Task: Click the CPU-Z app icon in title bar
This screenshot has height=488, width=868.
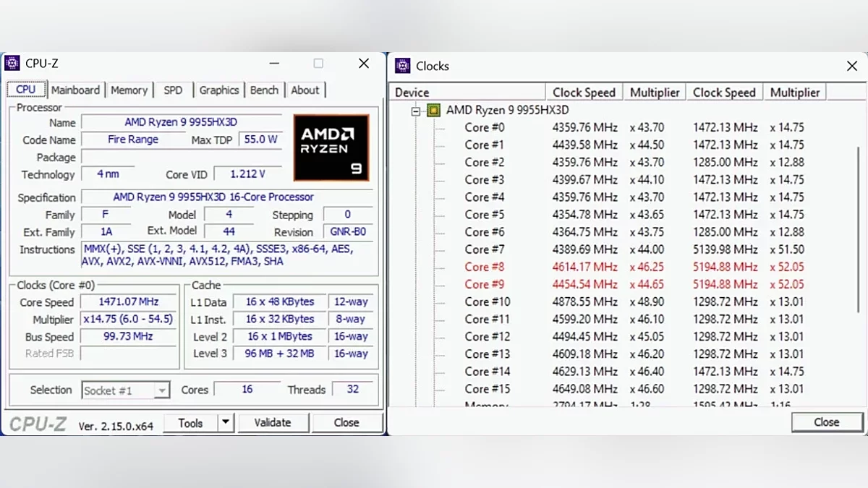Action: point(12,64)
